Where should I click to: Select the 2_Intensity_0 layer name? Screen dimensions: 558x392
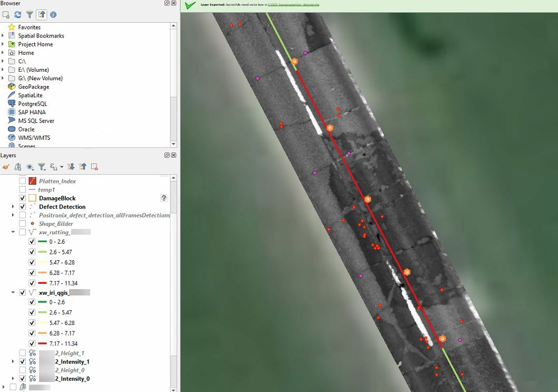click(72, 378)
